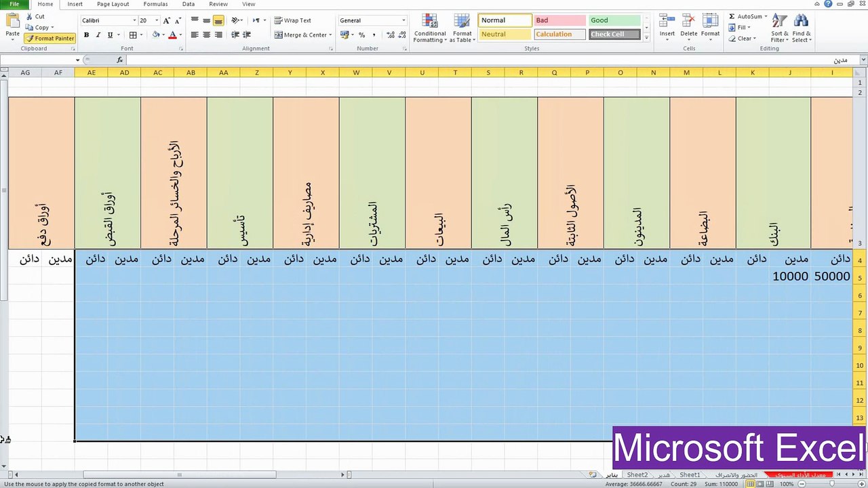Align text right
The width and height of the screenshot is (868, 488).
tap(218, 35)
